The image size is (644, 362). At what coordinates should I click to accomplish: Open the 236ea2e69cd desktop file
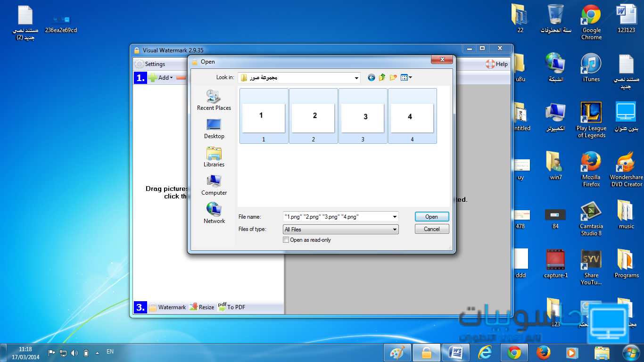coord(61,24)
